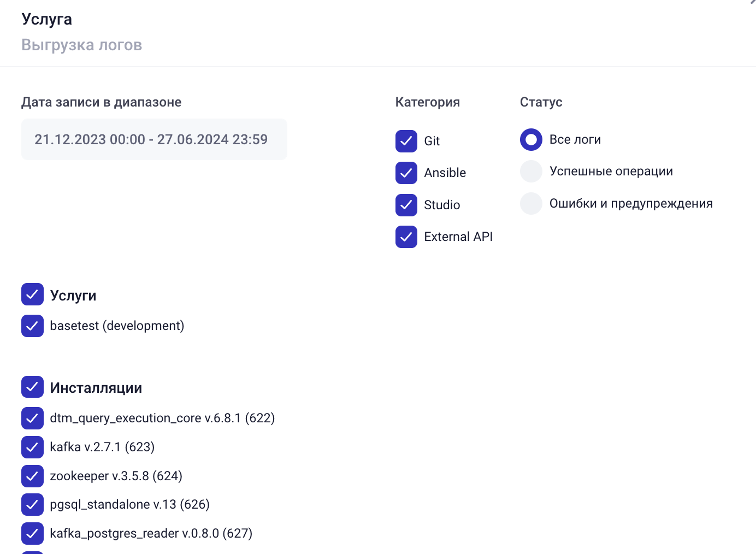The width and height of the screenshot is (756, 554).
Task: Toggle kafka_postgres_reader v.0.8.0 (627) checkbox
Action: pos(32,534)
